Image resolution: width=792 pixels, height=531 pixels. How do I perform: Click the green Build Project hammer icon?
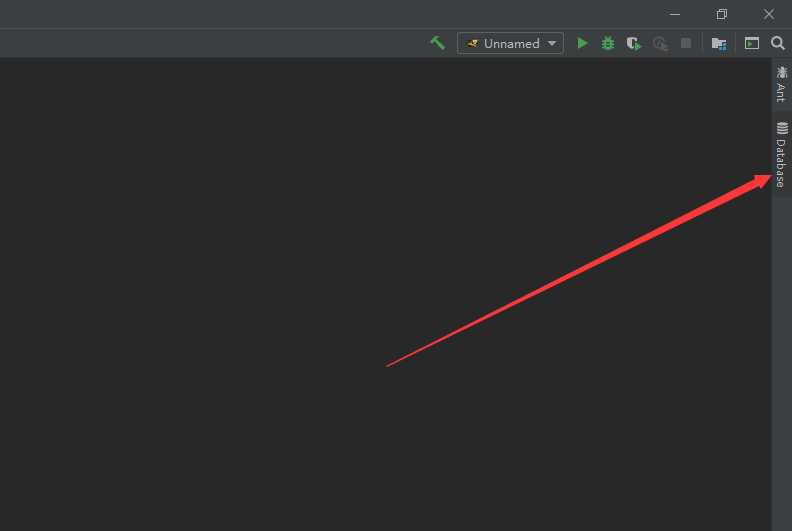pyautogui.click(x=437, y=43)
